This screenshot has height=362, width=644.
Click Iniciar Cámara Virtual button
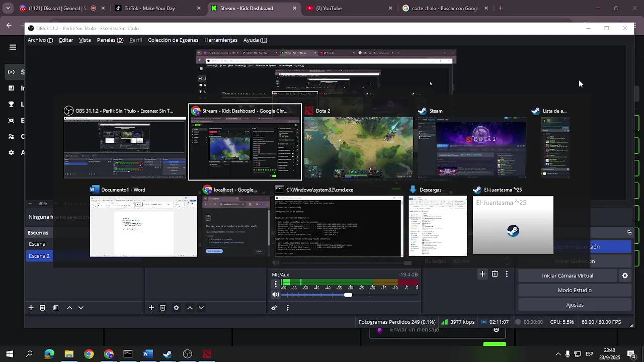pos(568,276)
